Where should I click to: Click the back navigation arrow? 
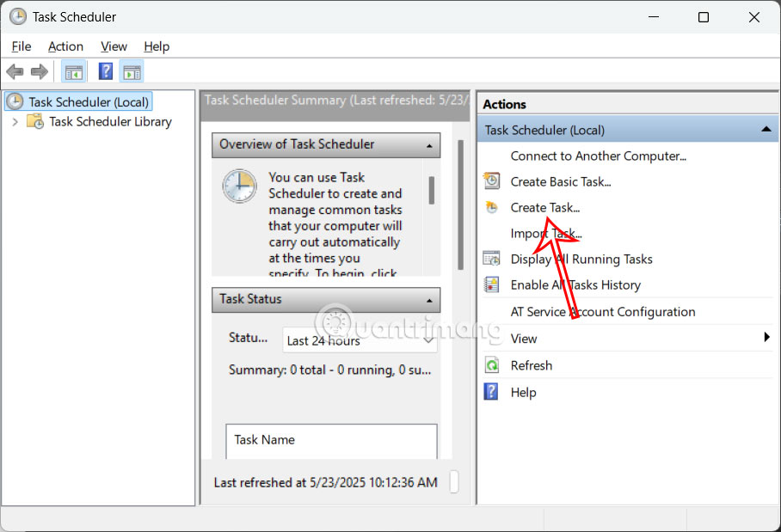tap(15, 71)
